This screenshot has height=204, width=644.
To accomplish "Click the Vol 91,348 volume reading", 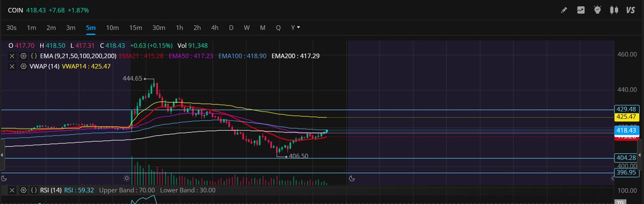I will click(x=192, y=46).
